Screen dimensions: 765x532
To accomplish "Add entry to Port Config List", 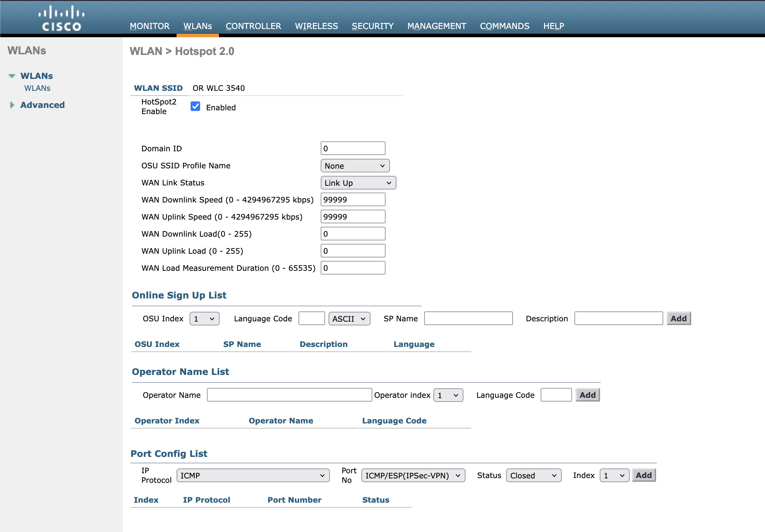I will pyautogui.click(x=644, y=475).
